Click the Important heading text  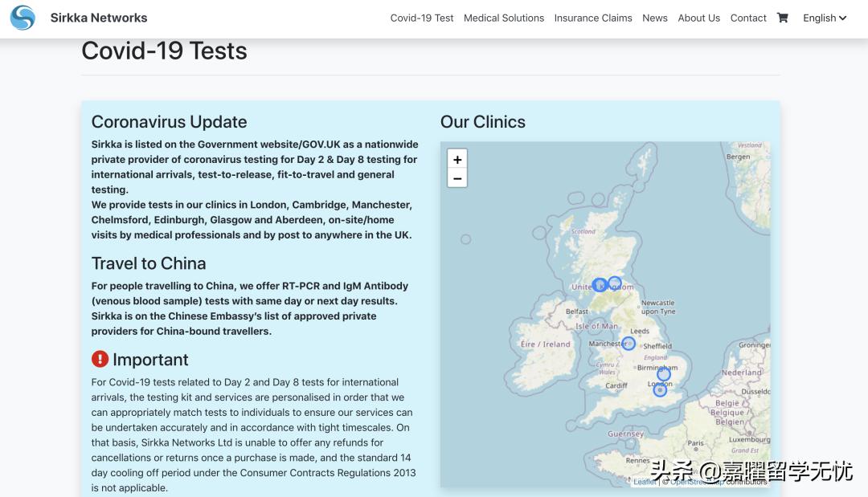pyautogui.click(x=150, y=360)
